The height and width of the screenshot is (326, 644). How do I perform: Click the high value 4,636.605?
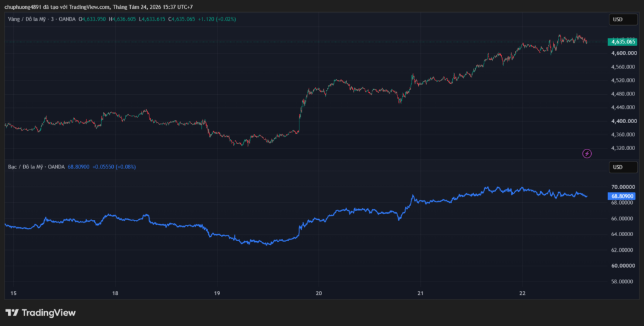[x=124, y=19]
